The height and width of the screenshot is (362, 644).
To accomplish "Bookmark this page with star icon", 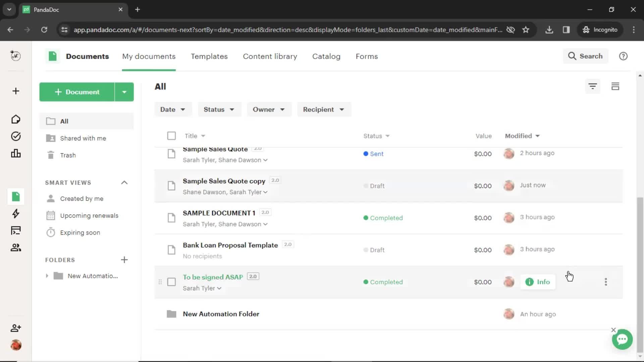I will coord(526,29).
